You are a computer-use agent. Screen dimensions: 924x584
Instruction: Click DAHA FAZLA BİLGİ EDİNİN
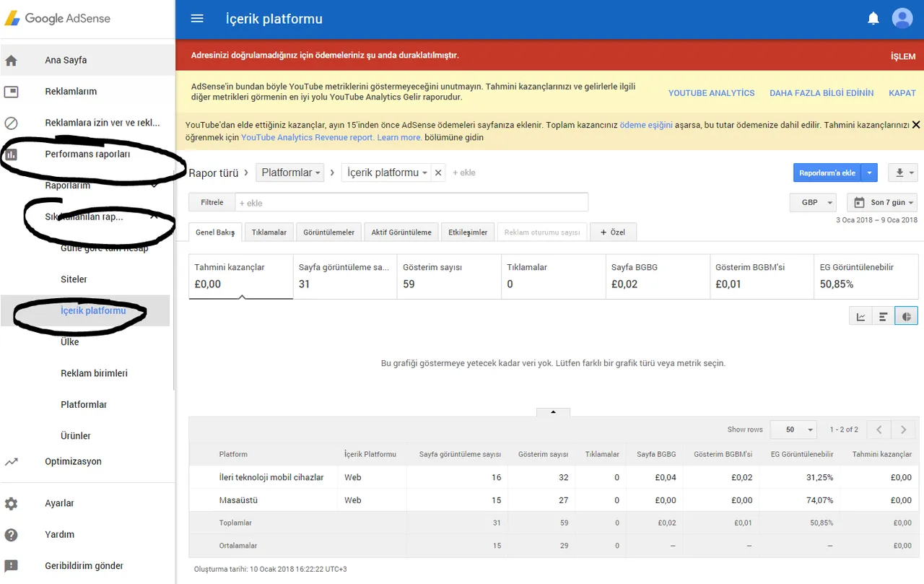(821, 93)
